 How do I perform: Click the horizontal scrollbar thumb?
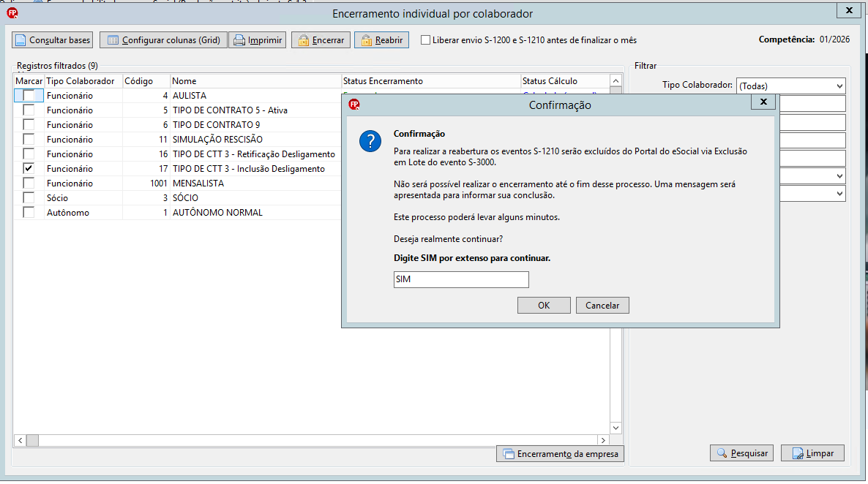(33, 440)
